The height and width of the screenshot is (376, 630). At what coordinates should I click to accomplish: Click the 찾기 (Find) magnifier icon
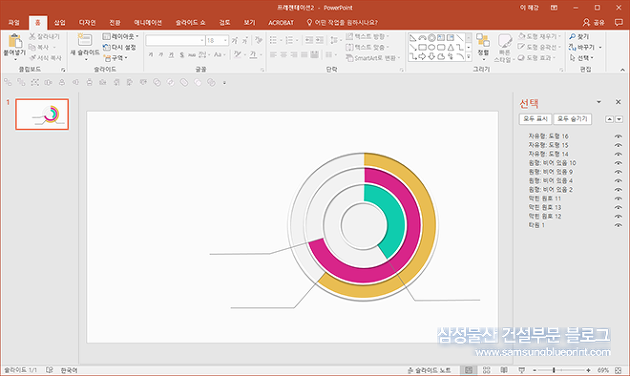pyautogui.click(x=573, y=37)
